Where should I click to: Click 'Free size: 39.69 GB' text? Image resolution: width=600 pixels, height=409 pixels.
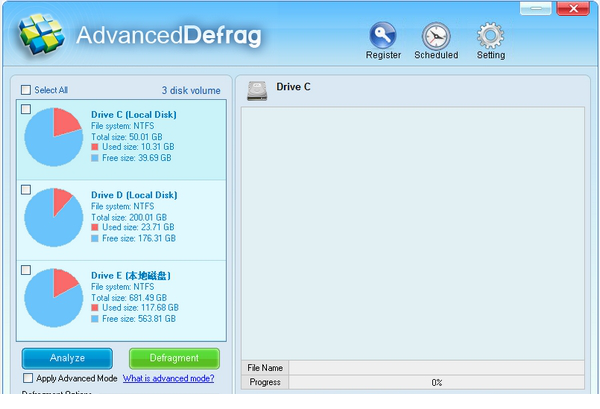137,158
